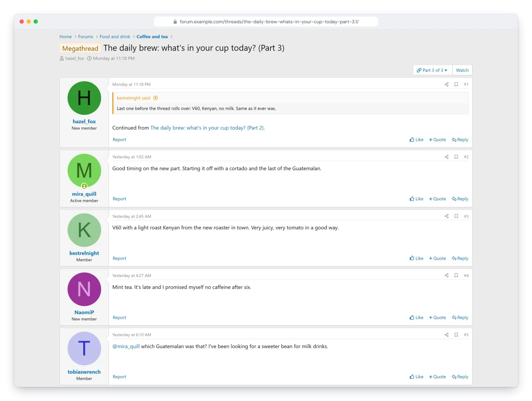Image resolution: width=532 pixels, height=401 pixels.
Task: Click the Megathread prefix label
Action: click(x=80, y=49)
